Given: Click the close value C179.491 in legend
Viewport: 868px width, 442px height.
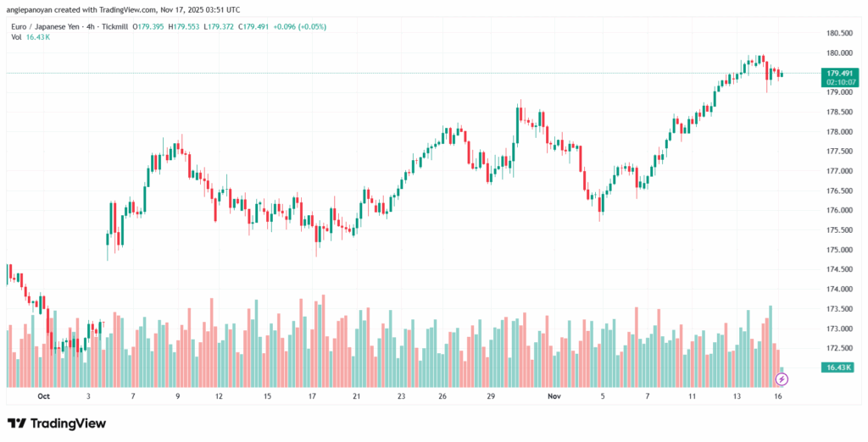Looking at the screenshot, I should click(253, 26).
